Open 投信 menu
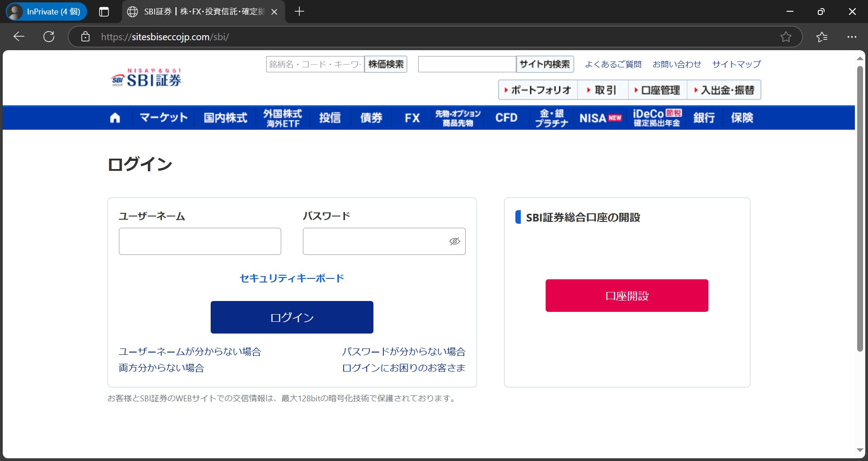Image resolution: width=868 pixels, height=461 pixels. click(330, 118)
